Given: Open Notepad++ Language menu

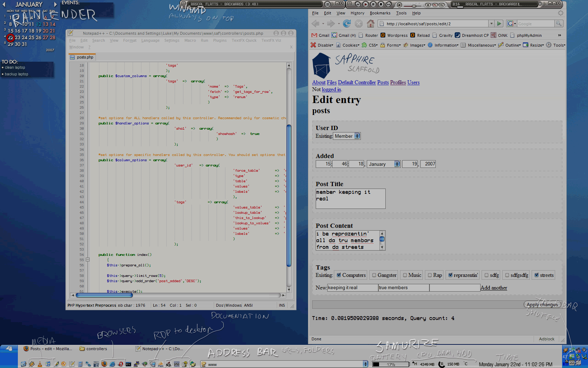Looking at the screenshot, I should click(150, 40).
